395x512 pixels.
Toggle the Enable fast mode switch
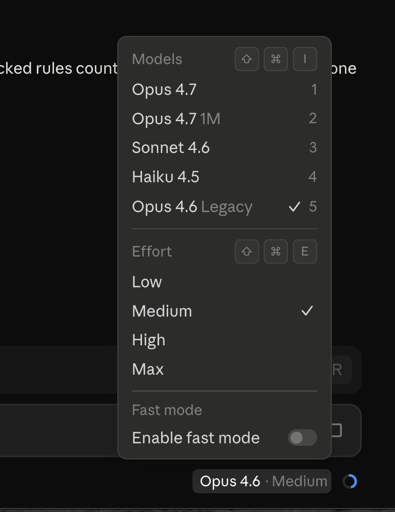[x=302, y=438]
